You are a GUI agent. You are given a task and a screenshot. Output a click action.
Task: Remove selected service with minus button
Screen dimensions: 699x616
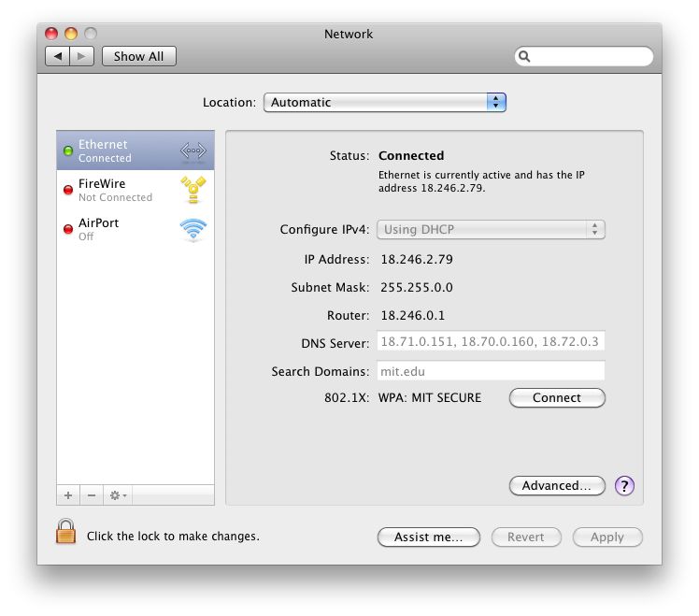pyautogui.click(x=92, y=495)
